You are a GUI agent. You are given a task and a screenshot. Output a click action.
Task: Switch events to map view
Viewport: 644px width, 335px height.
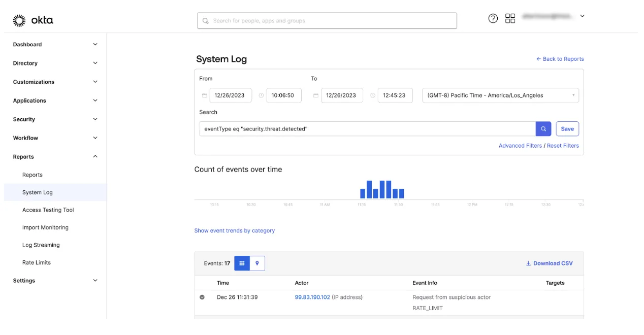point(257,263)
